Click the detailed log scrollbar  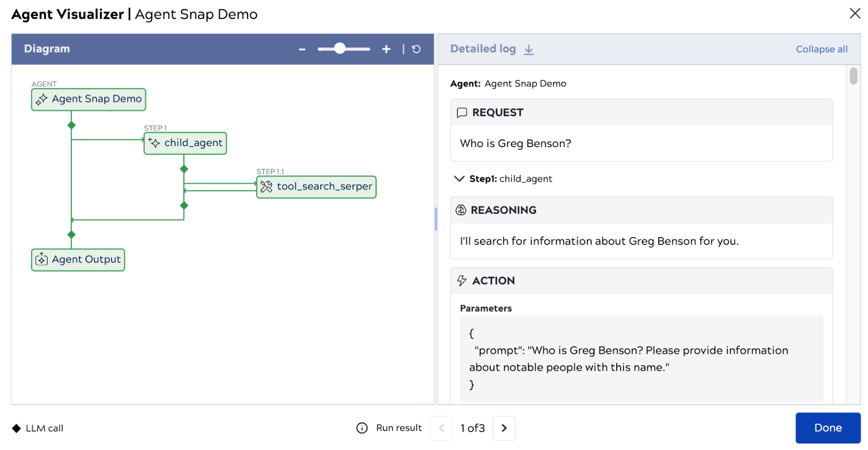(x=853, y=76)
